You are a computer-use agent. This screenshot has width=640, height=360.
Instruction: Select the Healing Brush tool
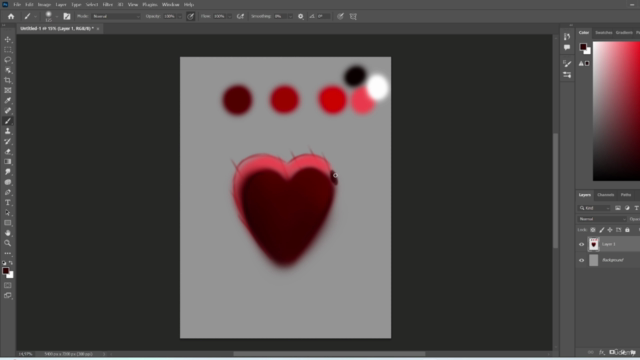pyautogui.click(x=8, y=111)
